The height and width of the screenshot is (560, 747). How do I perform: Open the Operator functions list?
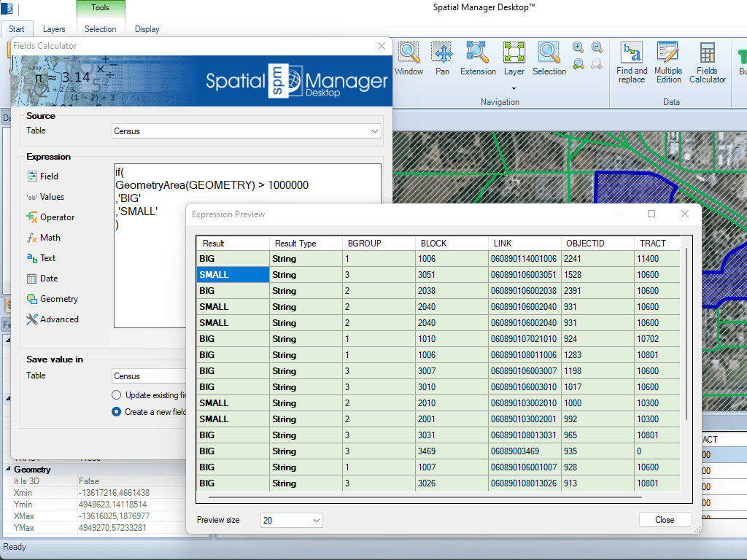click(50, 217)
